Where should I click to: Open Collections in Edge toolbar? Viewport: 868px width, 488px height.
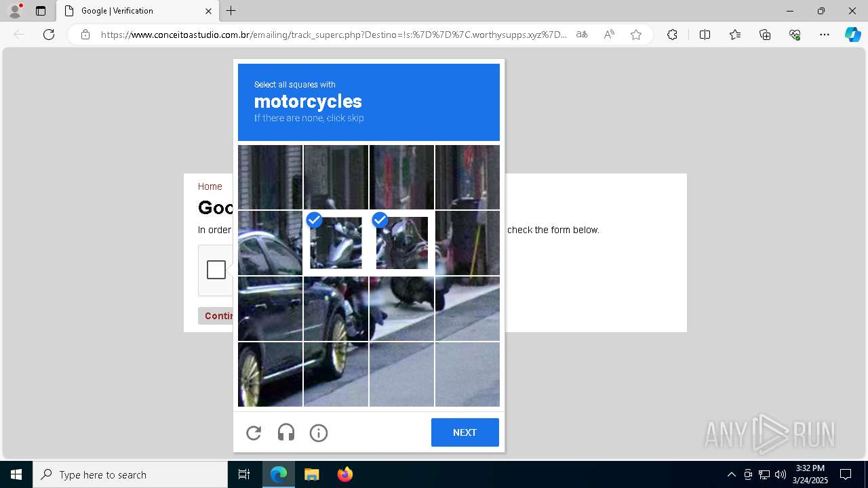[x=765, y=35]
